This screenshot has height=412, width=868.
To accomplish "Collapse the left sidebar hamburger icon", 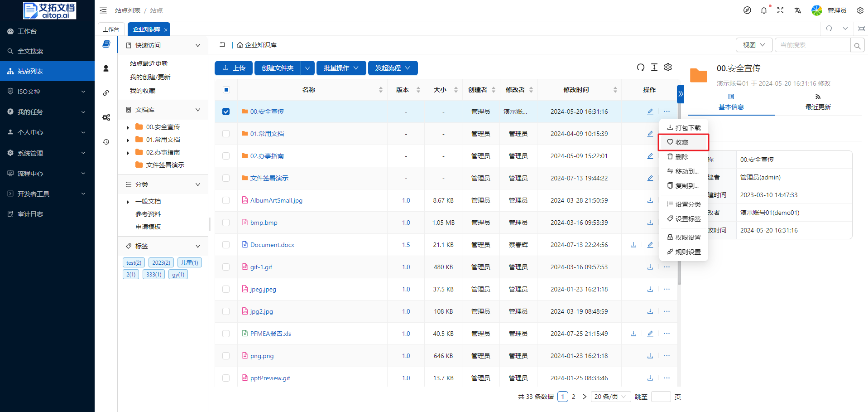I will 103,10.
